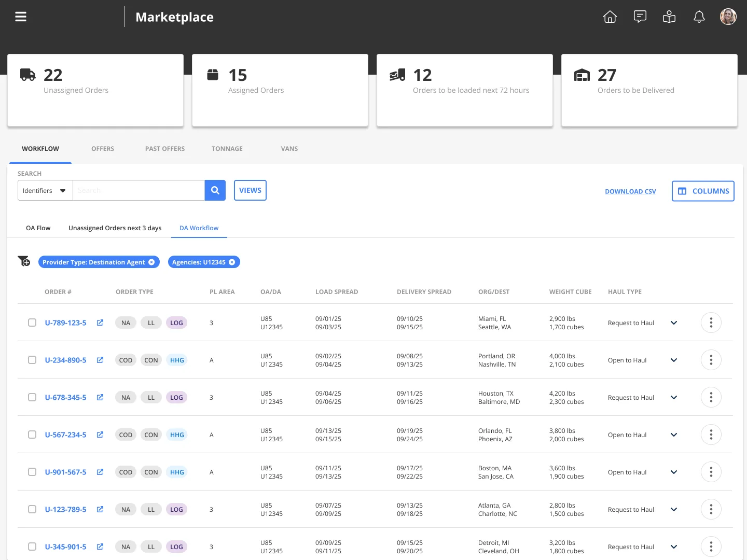Select the checkbox for order U-567-234-5

32,435
